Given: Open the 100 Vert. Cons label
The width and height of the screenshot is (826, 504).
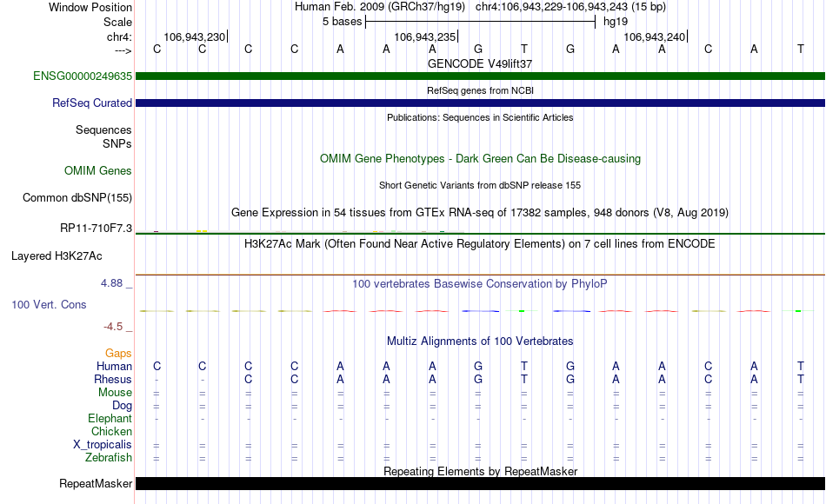Looking at the screenshot, I should click(x=49, y=304).
